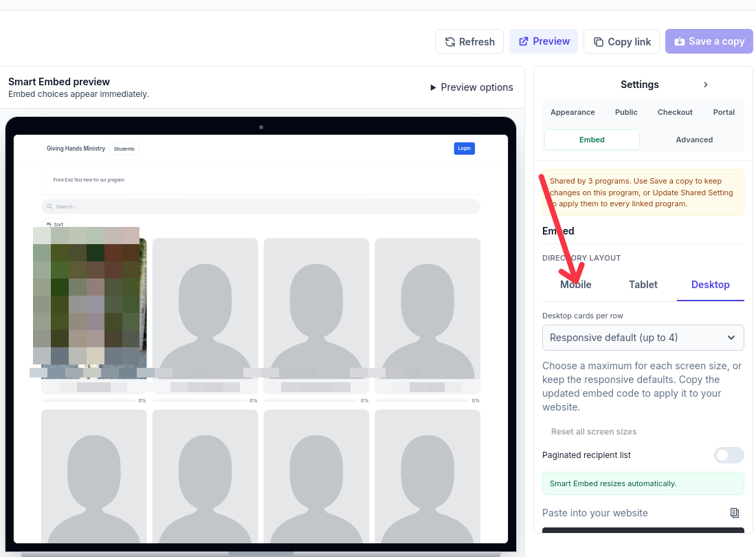Switch to the Public settings tab
The width and height of the screenshot is (756, 557).
(626, 112)
